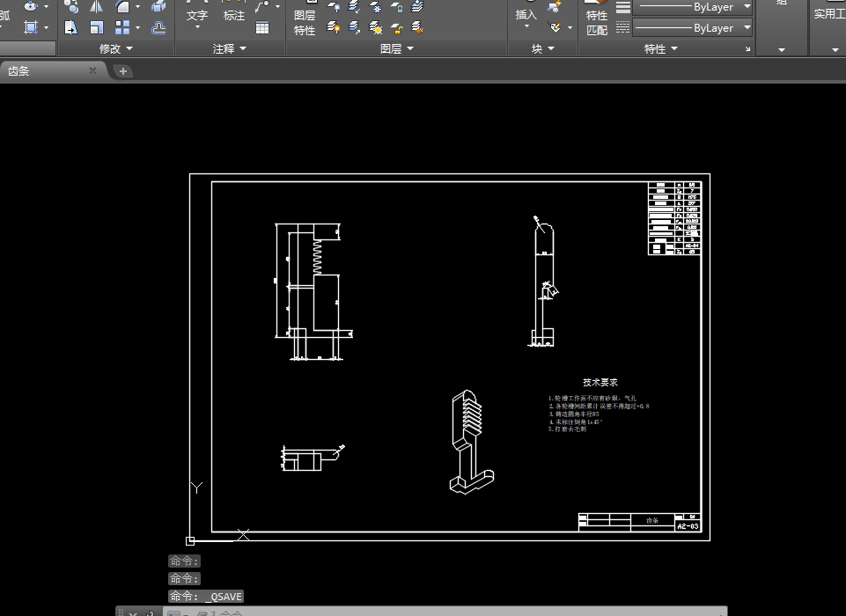Screen dimensions: 846x616
Task: Open the Leader dropdown arrow
Action: [x=278, y=6]
